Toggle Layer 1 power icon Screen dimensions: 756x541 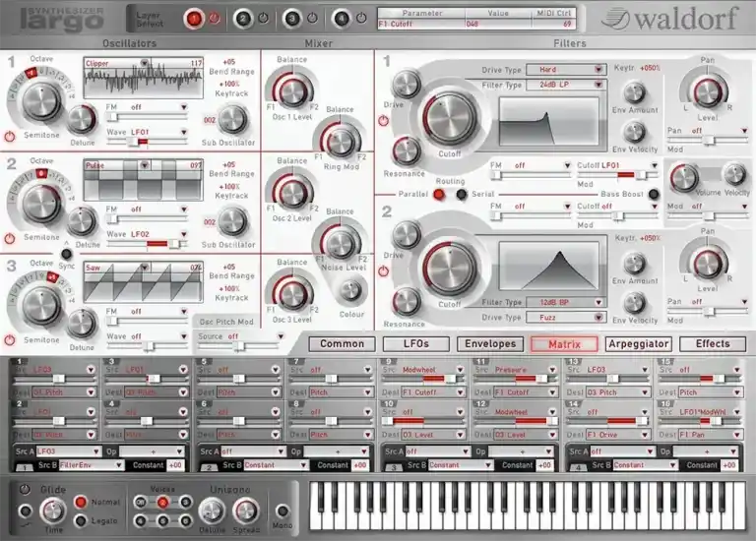214,19
